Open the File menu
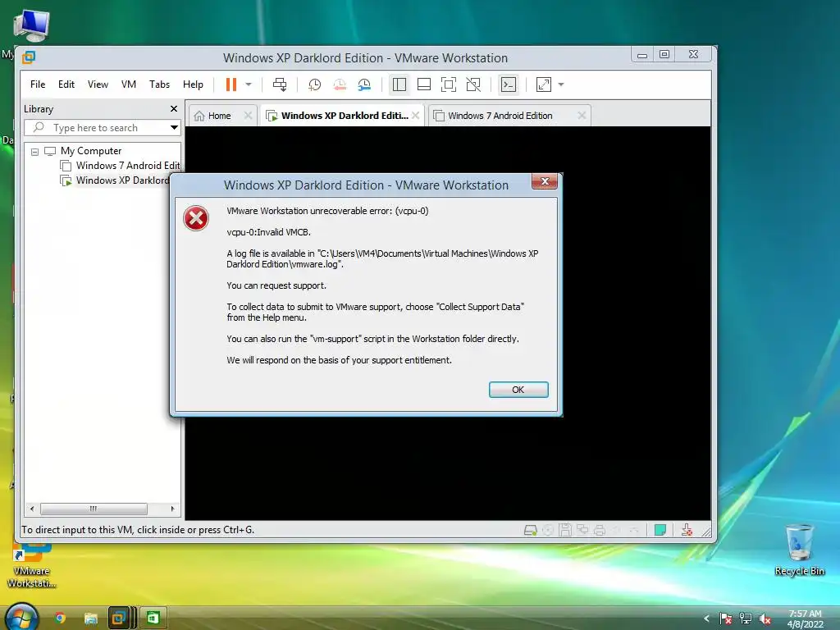Screen dimensions: 840x630 tap(38, 84)
